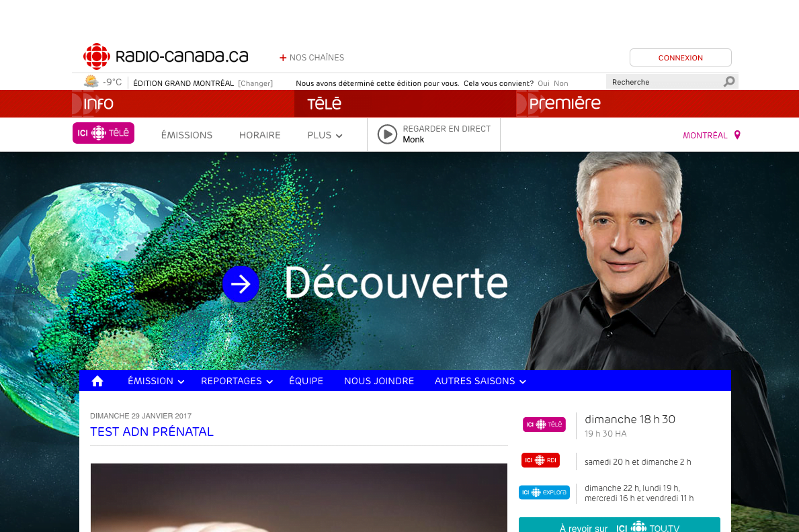The height and width of the screenshot is (532, 799).
Task: Expand the PLUS dropdown menu
Action: tap(325, 135)
